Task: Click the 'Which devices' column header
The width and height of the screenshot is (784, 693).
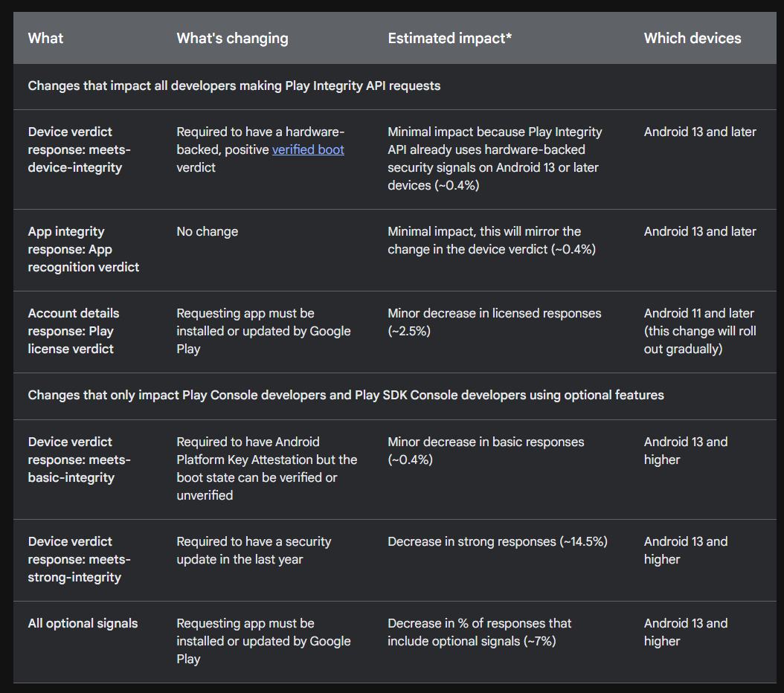Action: [693, 39]
